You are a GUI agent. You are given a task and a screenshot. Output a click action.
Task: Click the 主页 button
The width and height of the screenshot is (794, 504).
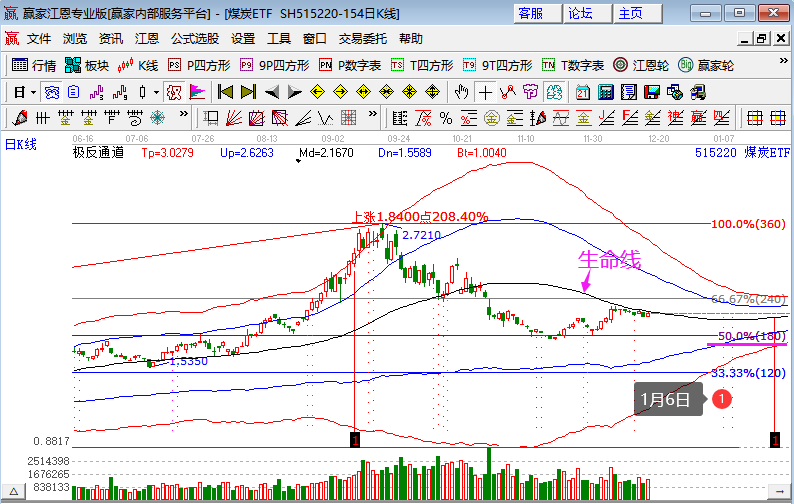tap(638, 13)
